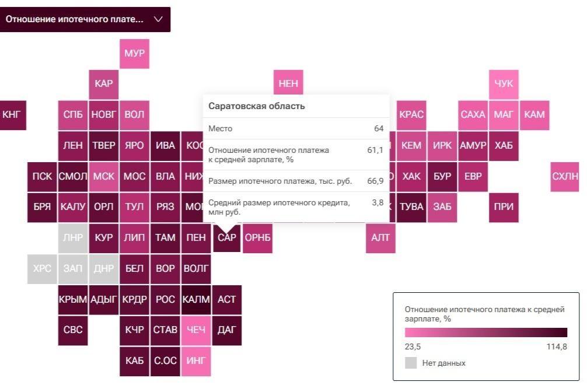Click the КНГ tile for Kaliningrad
Screen dimensions: 587x392
(12, 114)
